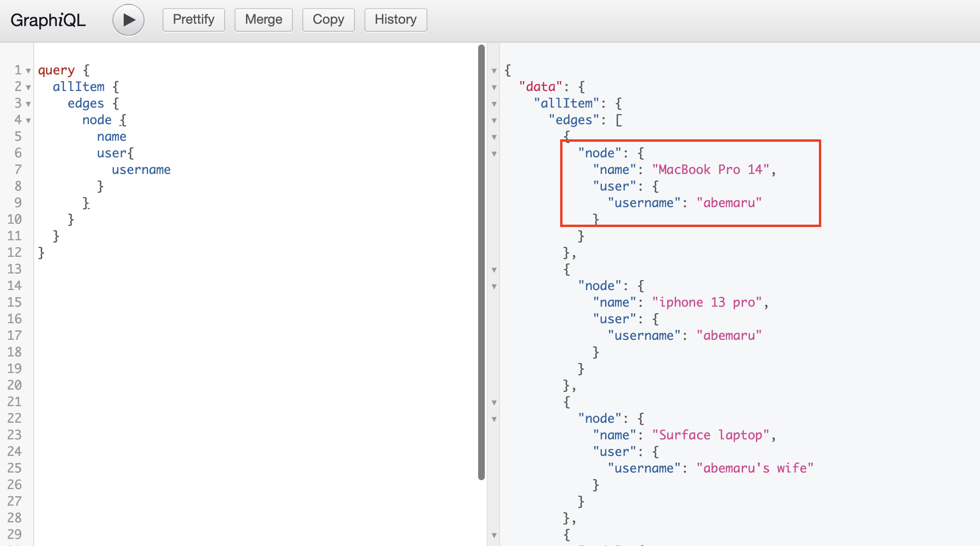Collapse the "data" object in results
Image resolution: width=980 pixels, height=546 pixels.
[494, 88]
